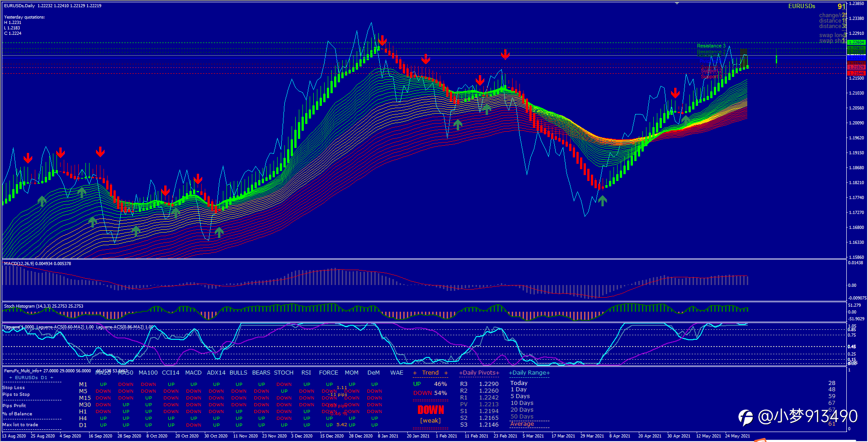Click the R1 pivot value 1.2242
868x442 pixels.
(489, 398)
